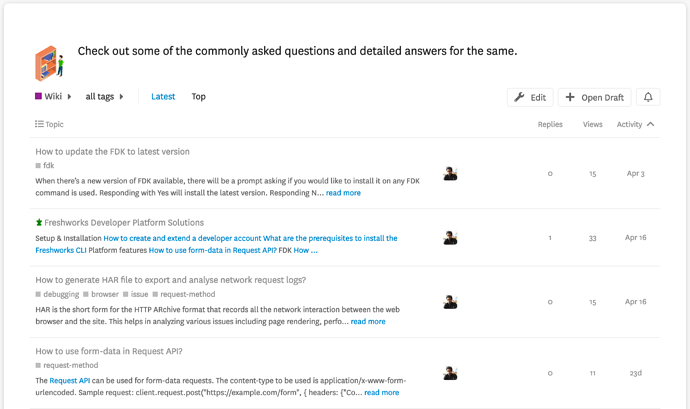Switch to the Top tab
The height and width of the screenshot is (409, 690).
pyautogui.click(x=198, y=96)
